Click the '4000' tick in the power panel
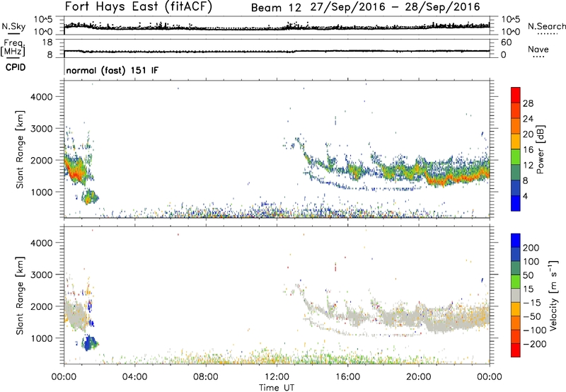The width and height of the screenshot is (566, 392). 41,97
